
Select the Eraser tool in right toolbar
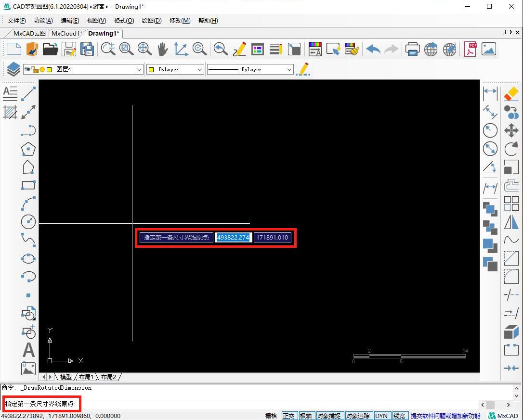pyautogui.click(x=511, y=94)
